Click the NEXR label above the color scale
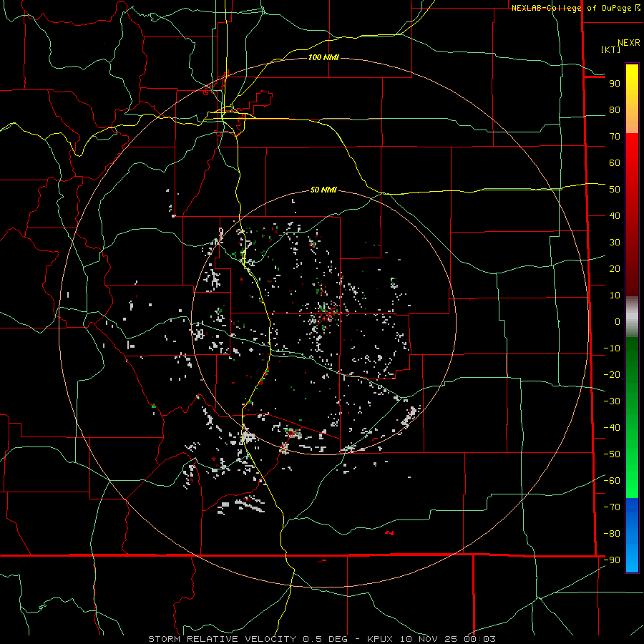Image resolution: width=644 pixels, height=644 pixels. point(629,43)
